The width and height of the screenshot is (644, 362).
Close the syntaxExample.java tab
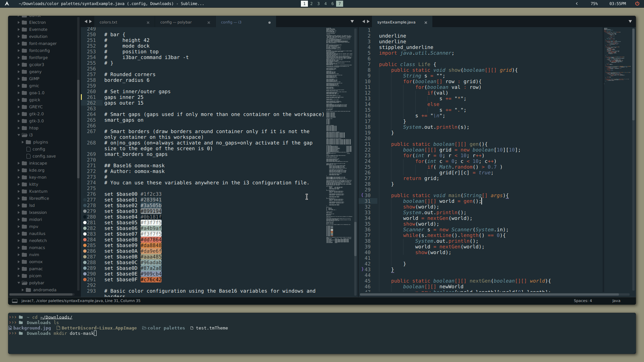pos(426,22)
